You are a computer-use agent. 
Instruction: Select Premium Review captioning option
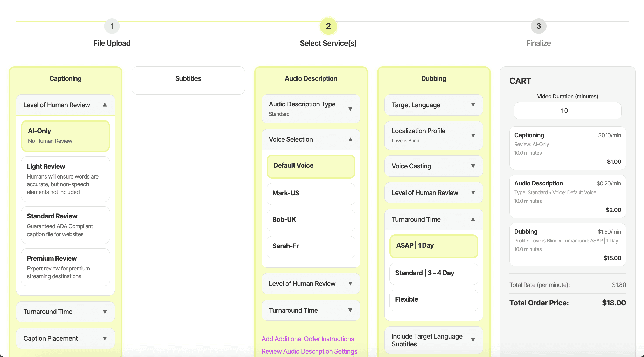[x=65, y=267]
